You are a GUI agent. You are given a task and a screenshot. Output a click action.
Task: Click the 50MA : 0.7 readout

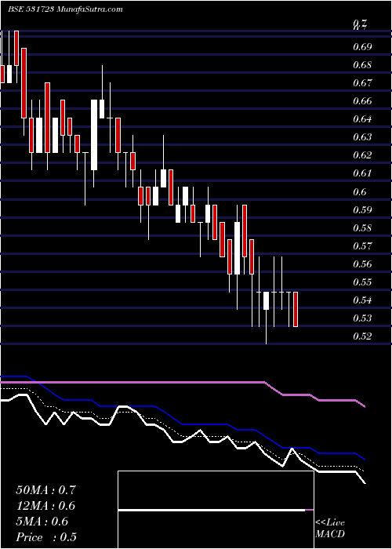point(45,490)
